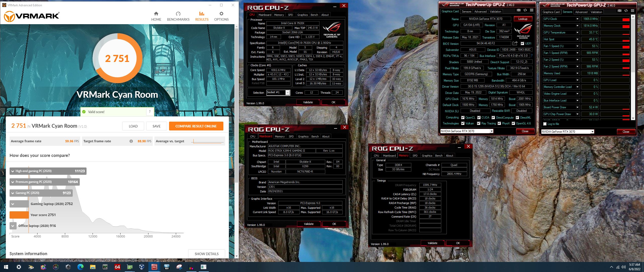Screen dimensions: 644x272
Task: Launch Microsoft Edge from the taskbar
Action: point(80,267)
